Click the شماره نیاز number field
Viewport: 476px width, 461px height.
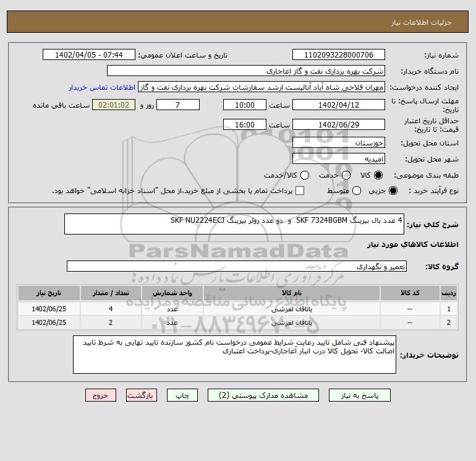click(339, 54)
